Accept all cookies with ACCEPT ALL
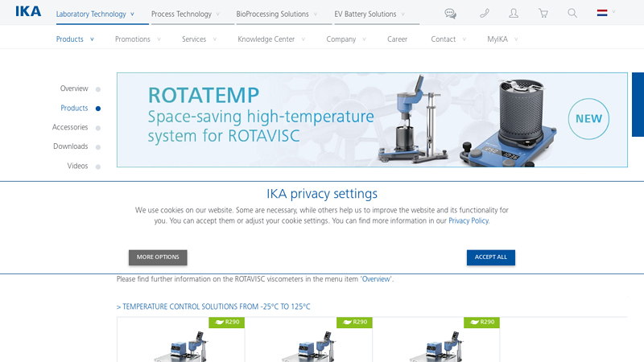644x362 pixels. 491,257
